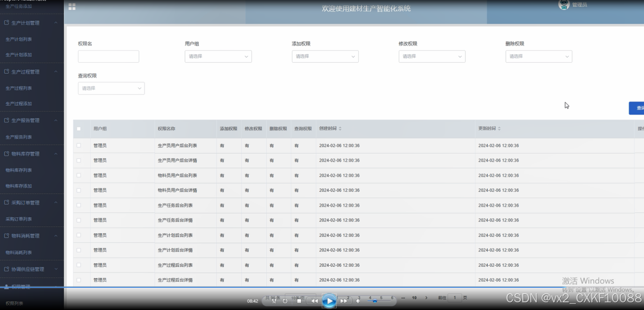Open 生产计划列表 in sidebar

pos(19,39)
